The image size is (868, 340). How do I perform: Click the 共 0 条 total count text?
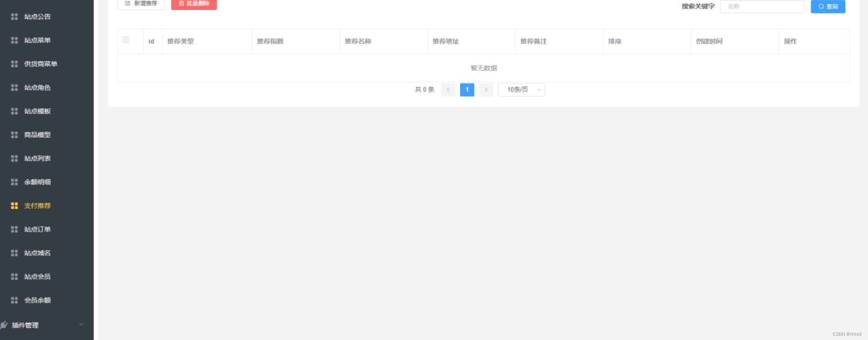point(424,90)
